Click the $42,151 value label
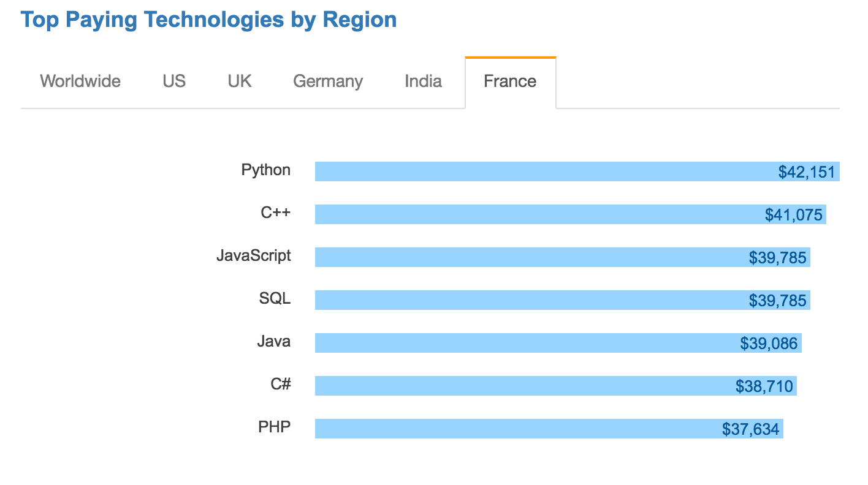The height and width of the screenshot is (485, 868). (807, 172)
